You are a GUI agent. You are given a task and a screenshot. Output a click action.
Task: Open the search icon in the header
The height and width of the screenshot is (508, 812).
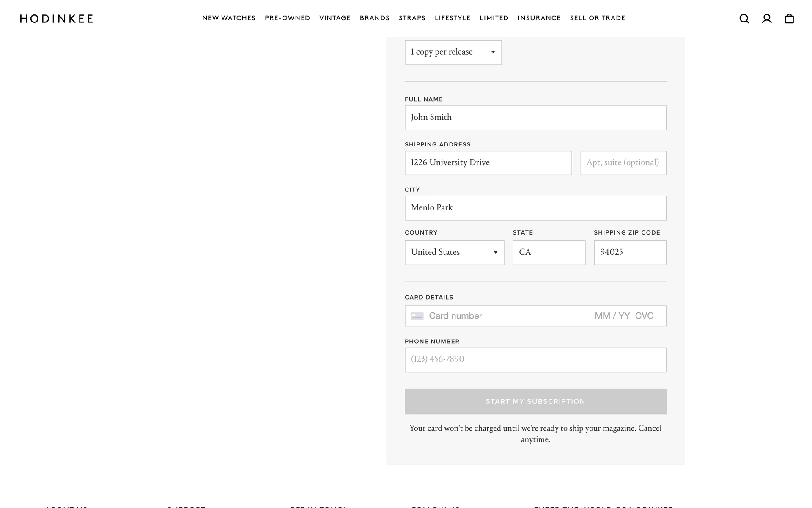pos(744,19)
